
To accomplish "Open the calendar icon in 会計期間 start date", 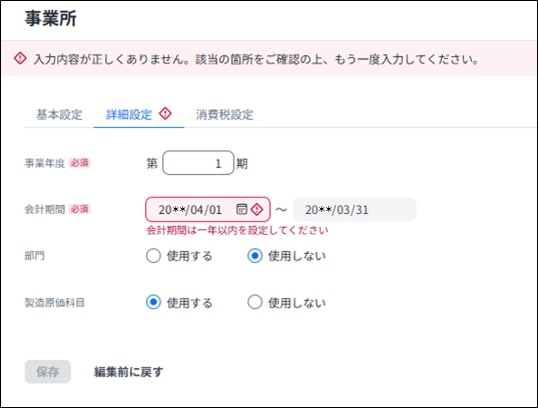I will tap(242, 209).
